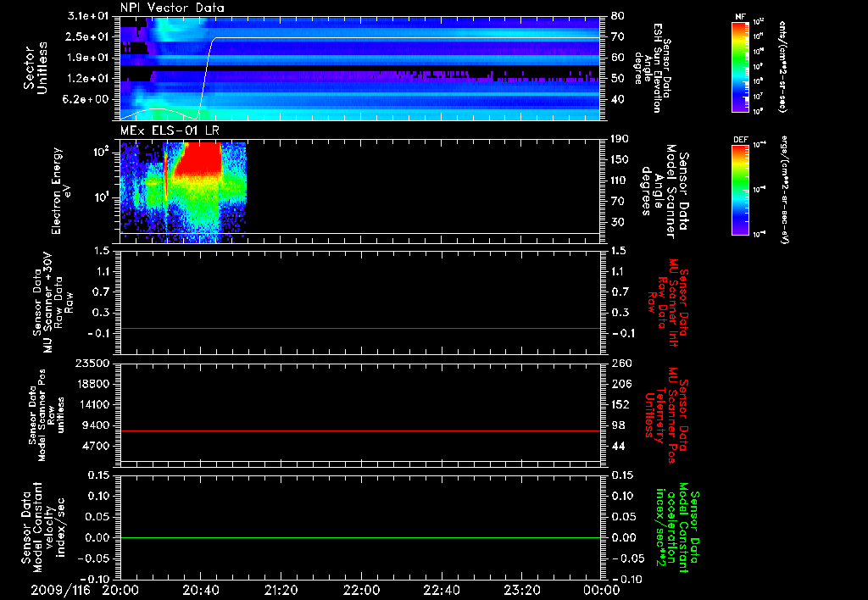868x600 pixels.
Task: Select the 'MEx ELS-01 LR' panel title
Action: point(170,131)
